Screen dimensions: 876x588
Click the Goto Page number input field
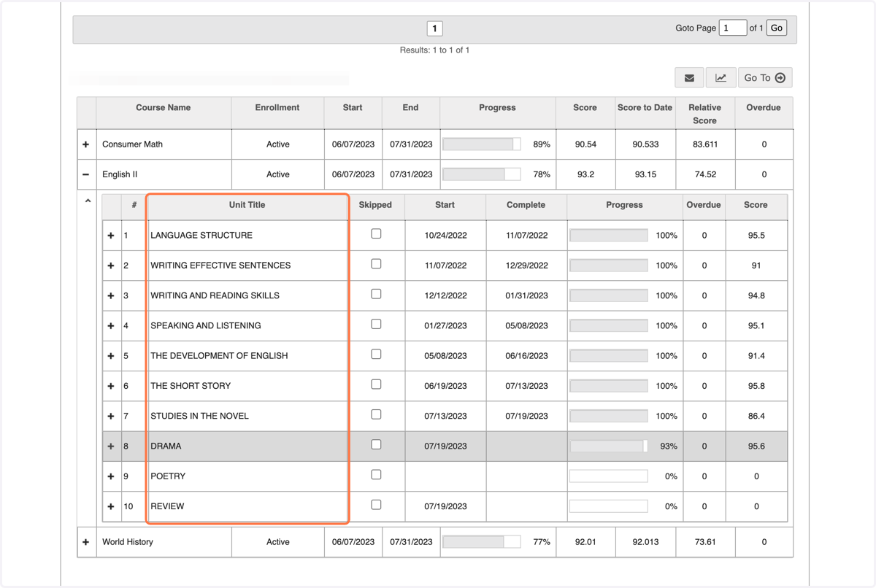pos(732,28)
